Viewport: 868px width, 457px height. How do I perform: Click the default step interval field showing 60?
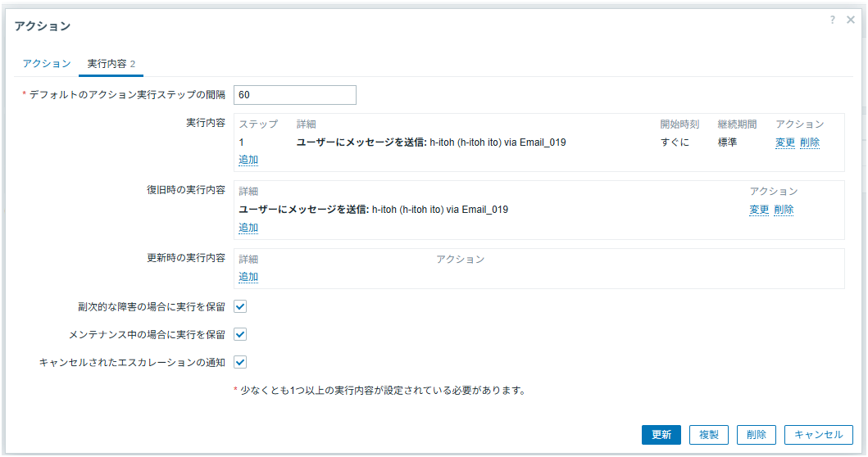pos(295,95)
